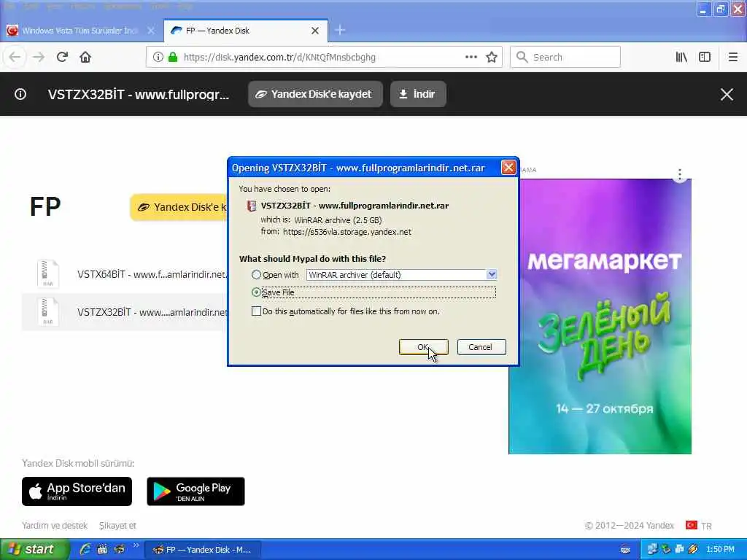Click FP — Yandex Disk taskbar button
Image resolution: width=747 pixels, height=560 pixels.
coord(203,550)
